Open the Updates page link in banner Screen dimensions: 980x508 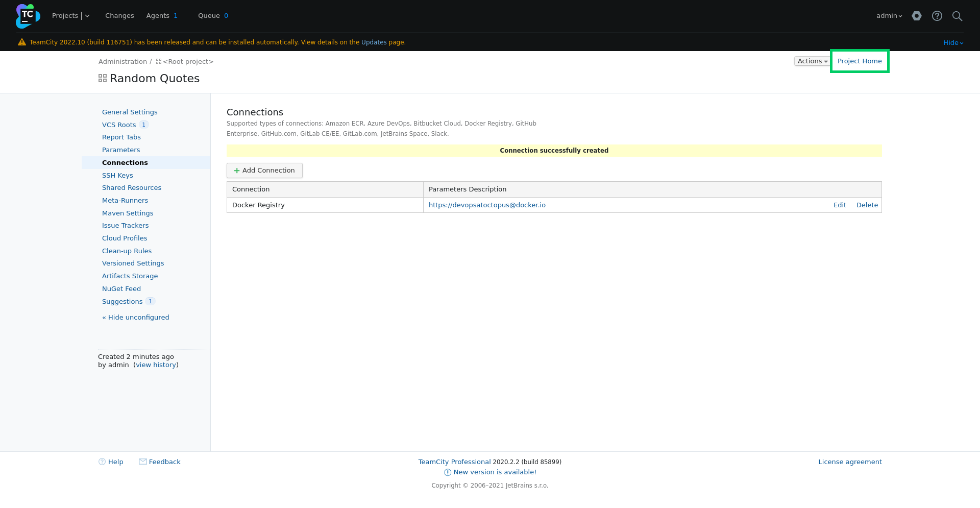(x=374, y=42)
